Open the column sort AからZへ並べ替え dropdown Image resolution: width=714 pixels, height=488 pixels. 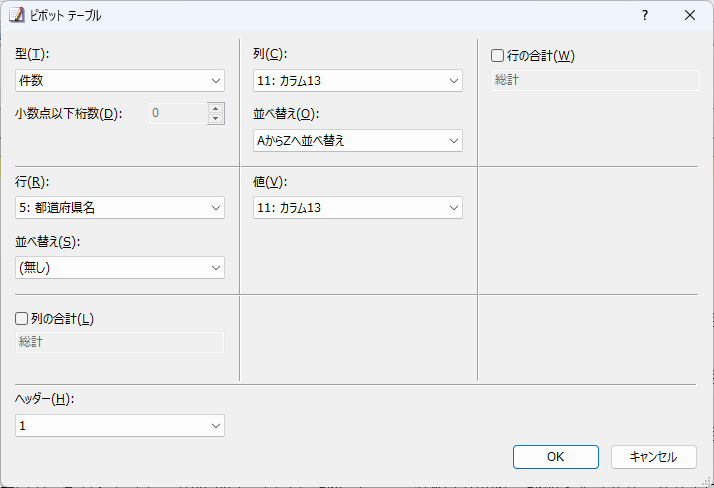click(358, 141)
